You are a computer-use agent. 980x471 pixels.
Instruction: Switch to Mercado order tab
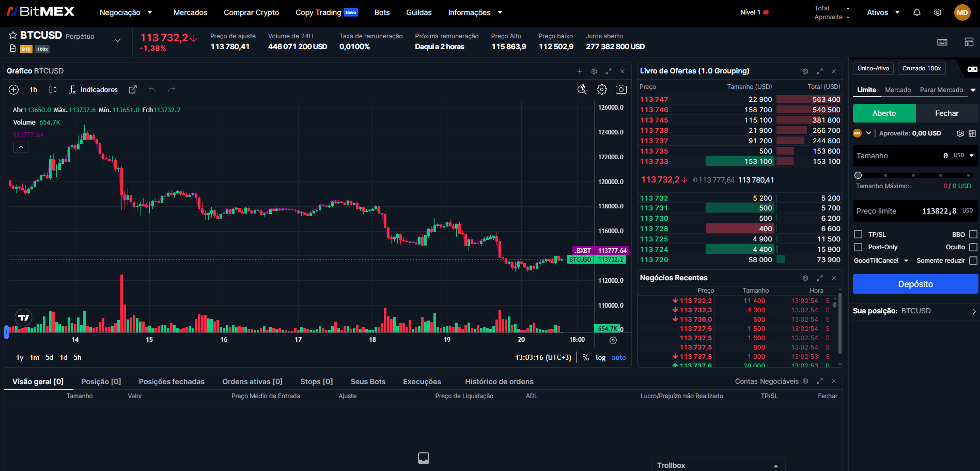pos(898,90)
